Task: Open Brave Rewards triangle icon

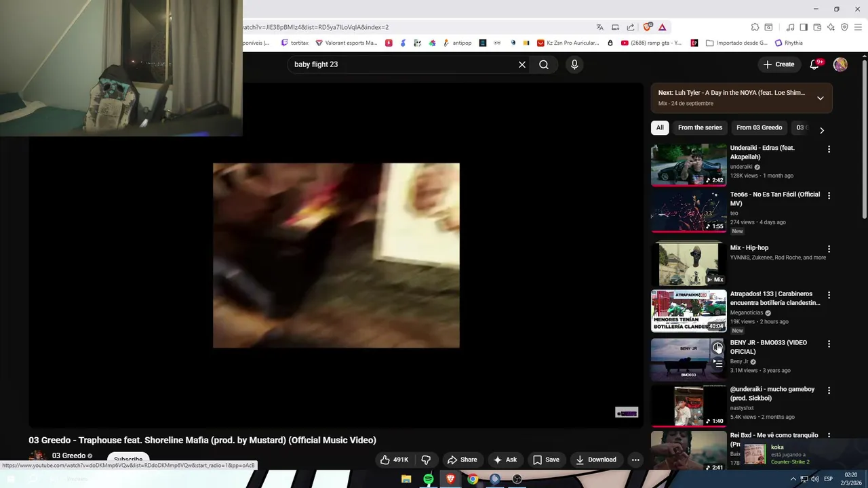Action: tap(663, 27)
